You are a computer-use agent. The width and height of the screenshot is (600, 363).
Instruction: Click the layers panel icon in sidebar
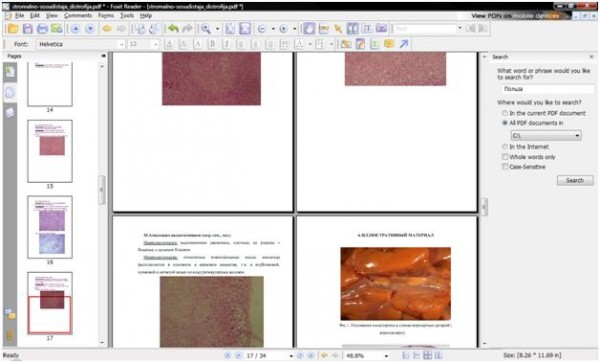coord(10,112)
